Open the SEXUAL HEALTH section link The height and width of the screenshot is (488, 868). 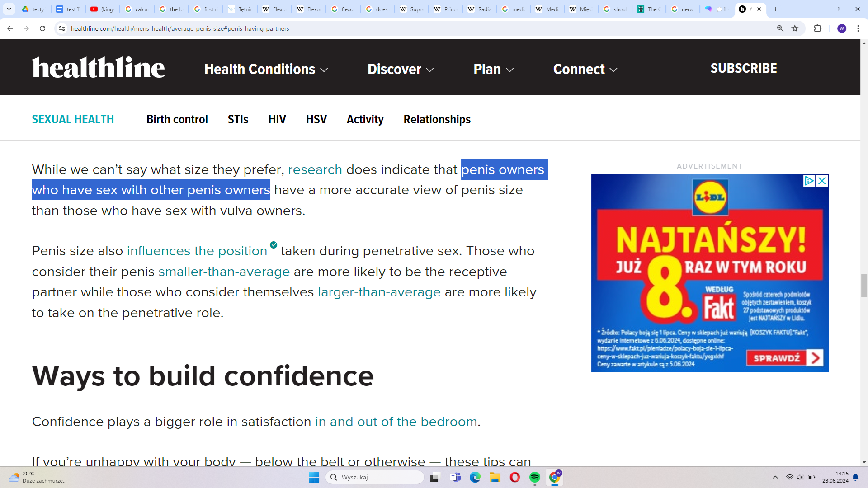pos(73,119)
